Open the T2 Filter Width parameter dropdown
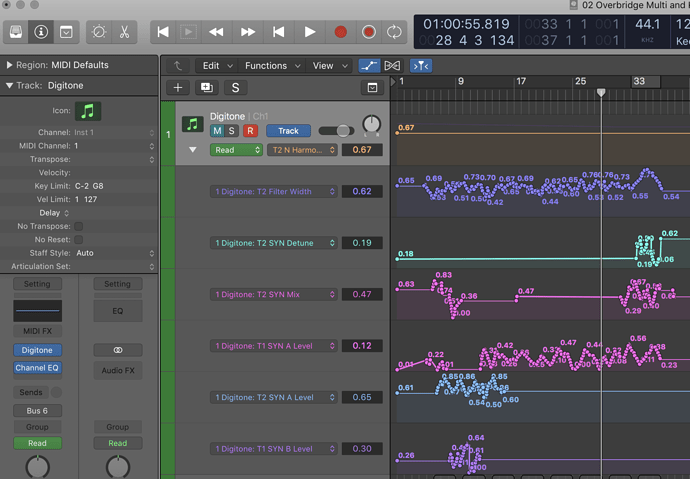Screen dimensions: 690x479 tap(274, 191)
